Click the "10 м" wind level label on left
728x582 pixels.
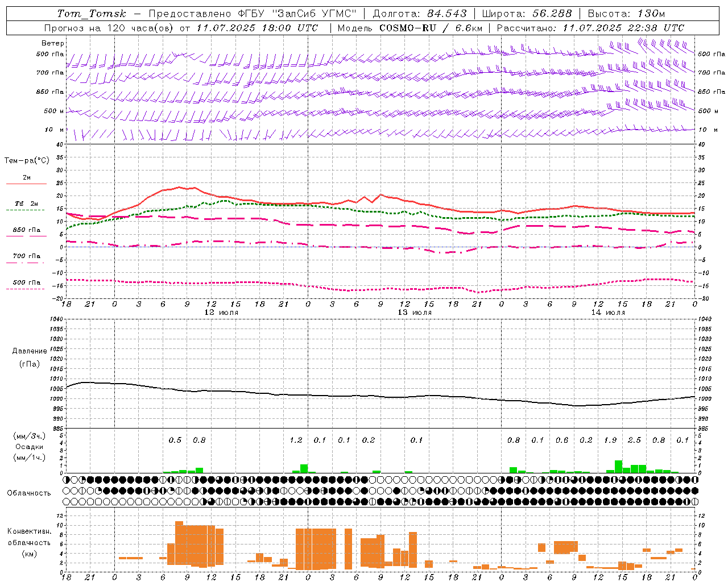[x=55, y=130]
